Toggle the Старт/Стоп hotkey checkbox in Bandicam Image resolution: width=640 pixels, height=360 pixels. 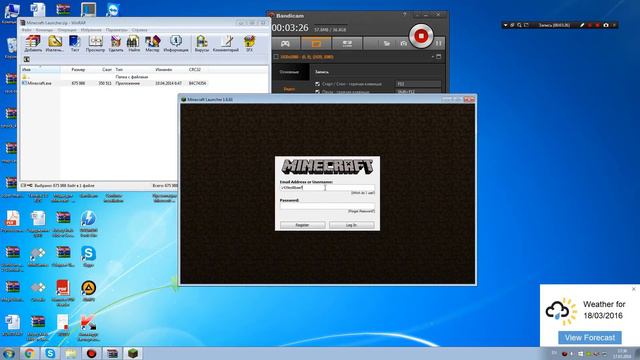click(318, 84)
